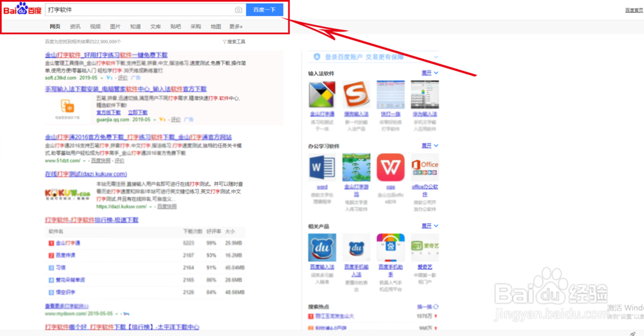Expand the 输入法软件 section
Screen dimensions: 644x336
(430, 73)
